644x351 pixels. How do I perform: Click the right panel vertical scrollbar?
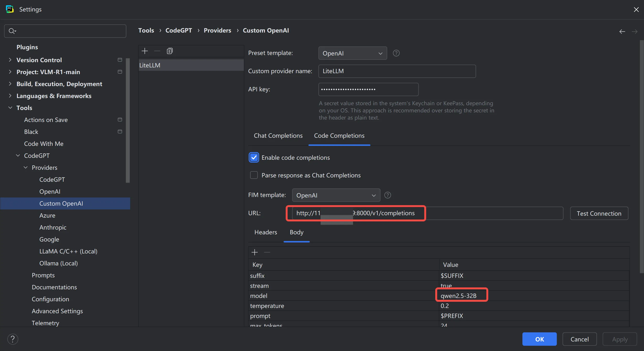[642, 156]
